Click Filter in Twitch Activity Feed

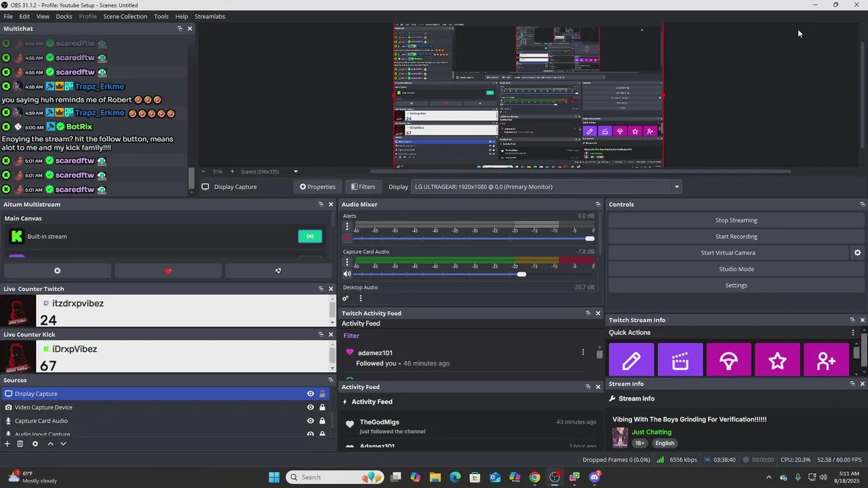coord(351,336)
